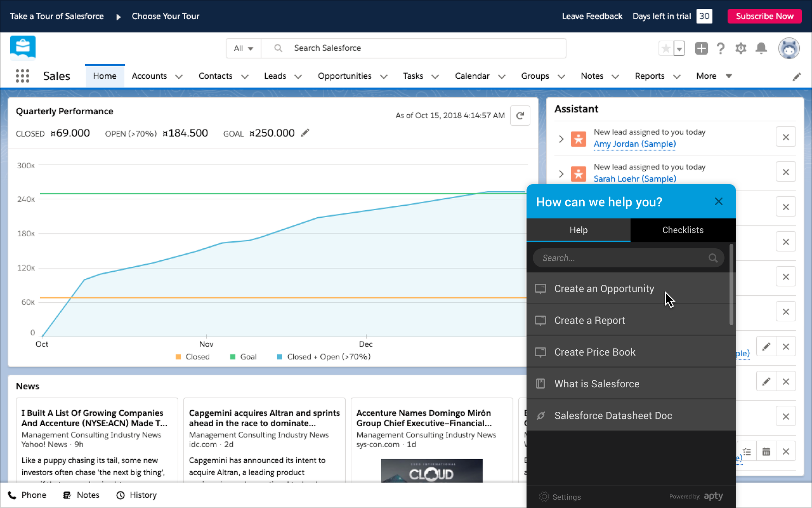Screen dimensions: 812x508
Task: Edit the goal amount pencil icon
Action: click(305, 133)
